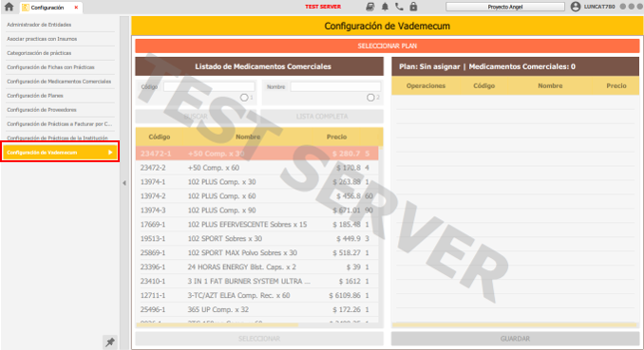Select row 23472-1 +50 Comp. x 30
This screenshot has height=350, width=644.
coord(257,154)
